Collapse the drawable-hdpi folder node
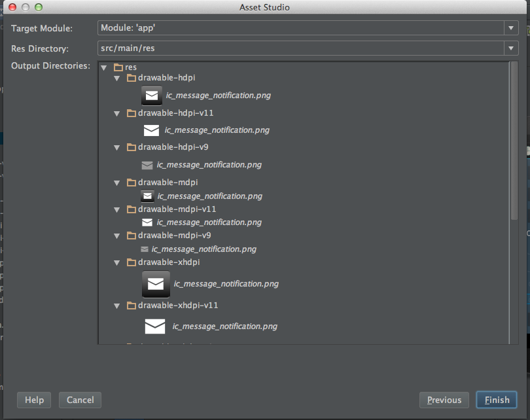Image resolution: width=530 pixels, height=420 pixels. (117, 79)
